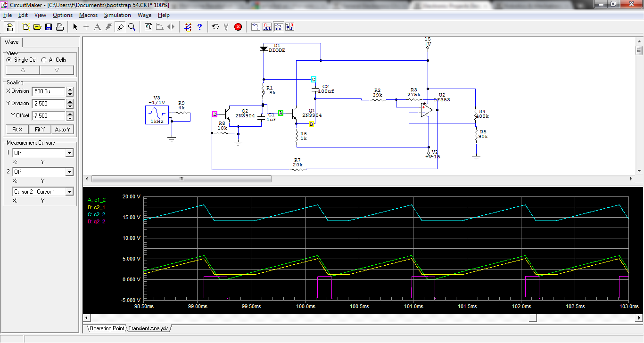Screen dimensions: 644x343
Task: Click the Mirror flip icon
Action: click(x=171, y=27)
